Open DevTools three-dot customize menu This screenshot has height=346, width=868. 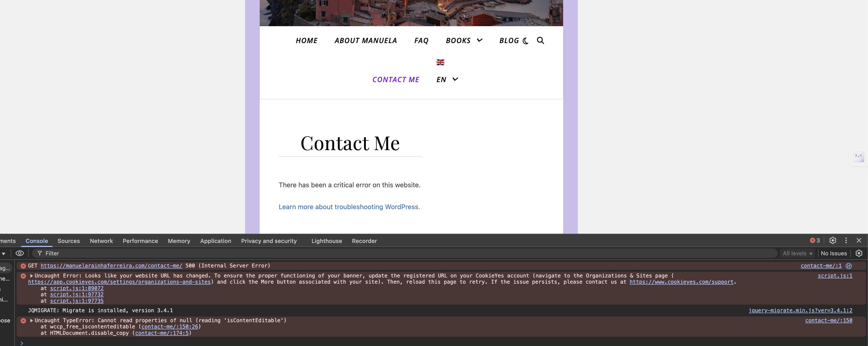[x=846, y=240]
